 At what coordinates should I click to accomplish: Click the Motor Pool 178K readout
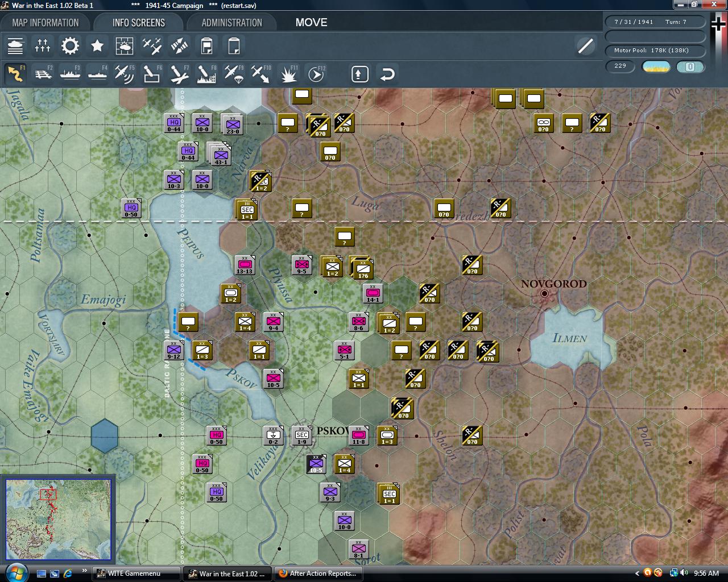click(x=655, y=51)
